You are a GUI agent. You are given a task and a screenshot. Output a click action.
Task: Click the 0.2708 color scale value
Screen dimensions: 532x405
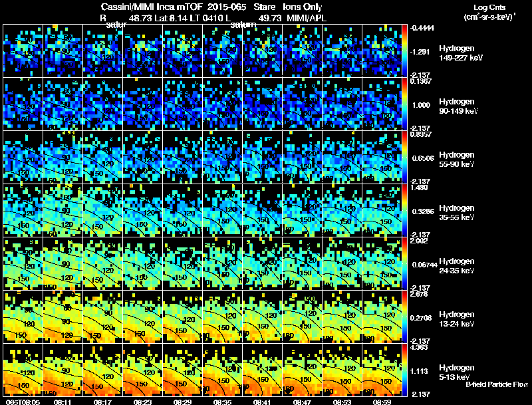click(422, 318)
